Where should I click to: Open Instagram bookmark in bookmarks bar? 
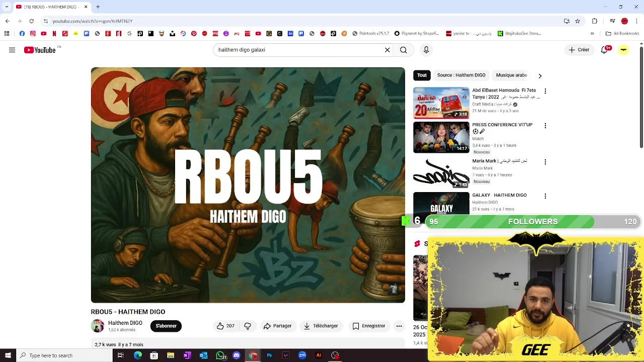coord(33,34)
